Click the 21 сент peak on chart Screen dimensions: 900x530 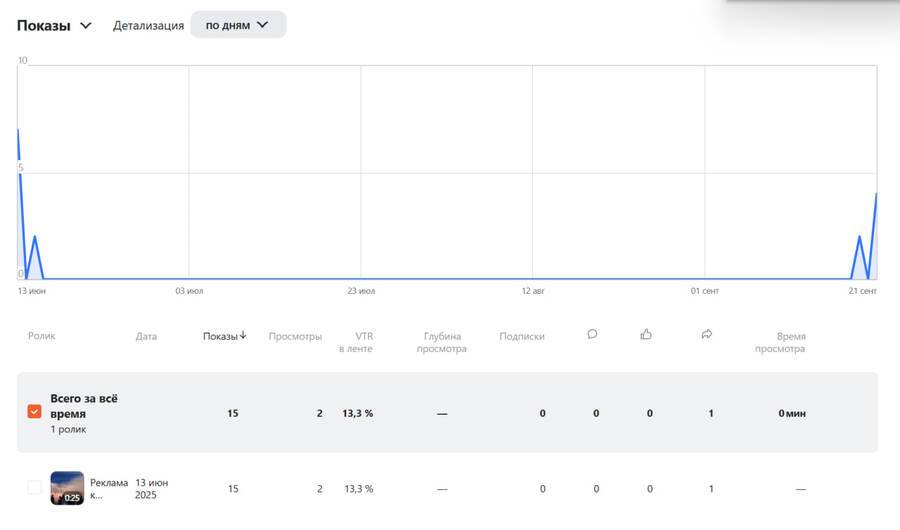[876, 194]
